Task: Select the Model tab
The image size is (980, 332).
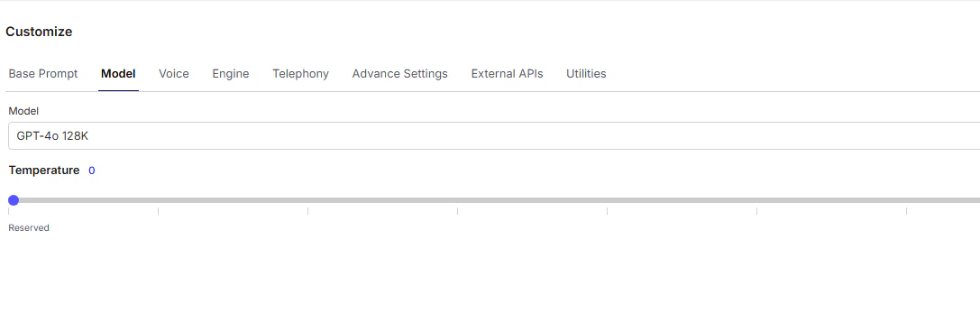Action: pos(118,74)
